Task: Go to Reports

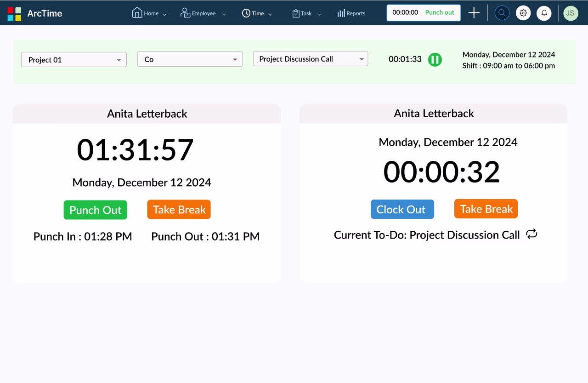Action: (x=356, y=13)
